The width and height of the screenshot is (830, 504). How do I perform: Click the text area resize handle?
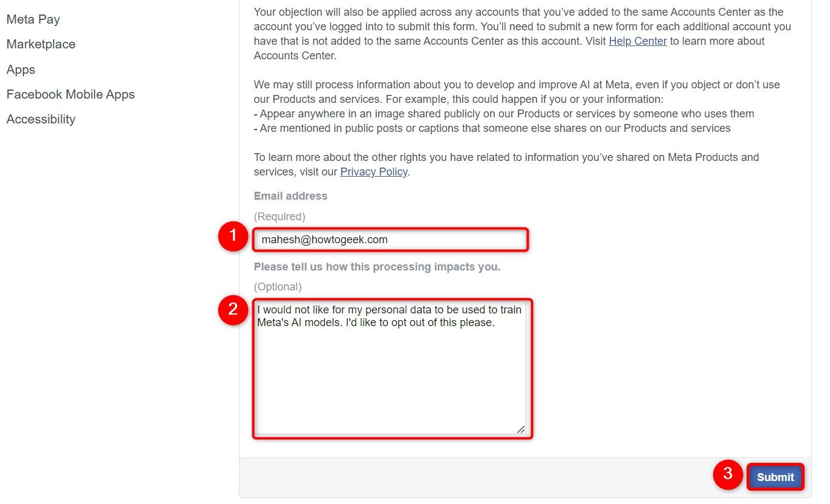coord(521,430)
